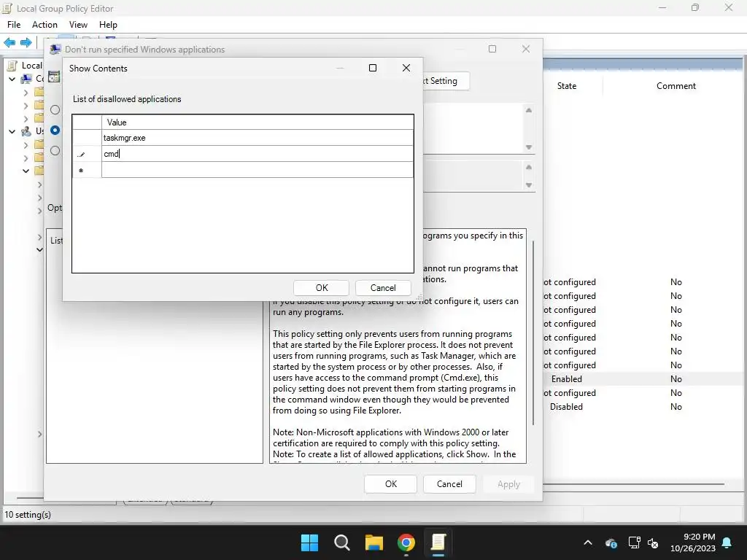The image size is (747, 560).
Task: Open File Explorer from taskbar
Action: pyautogui.click(x=374, y=542)
